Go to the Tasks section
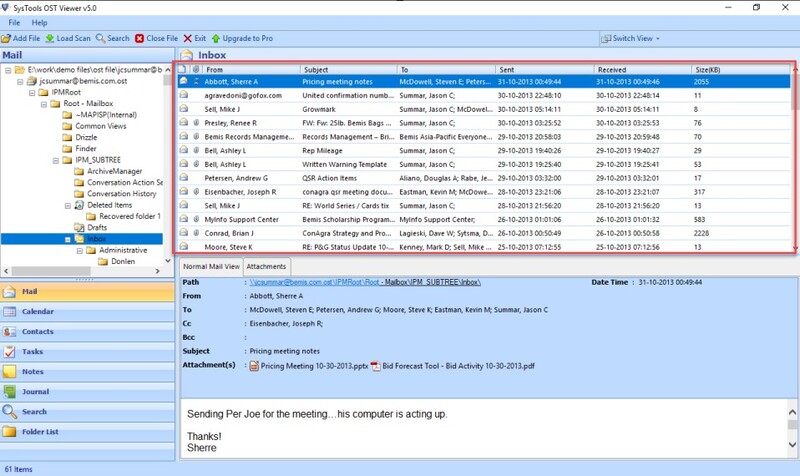The height and width of the screenshot is (476, 800). coord(32,351)
